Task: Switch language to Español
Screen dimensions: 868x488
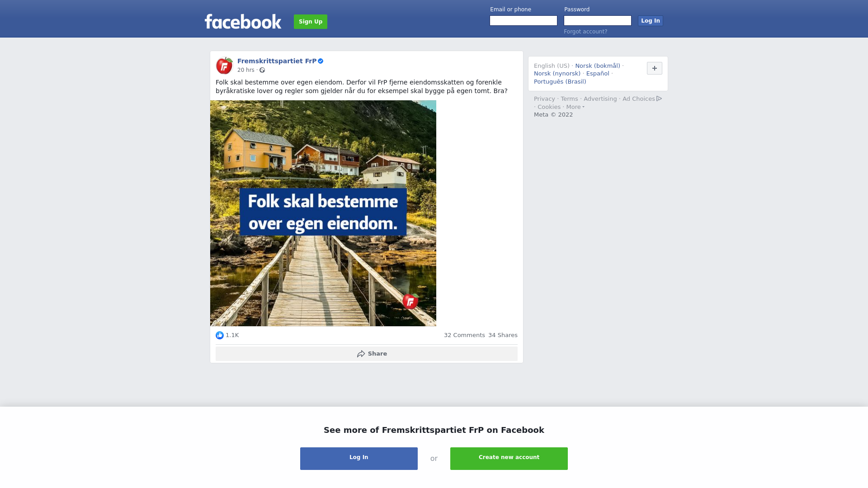Action: pyautogui.click(x=598, y=74)
